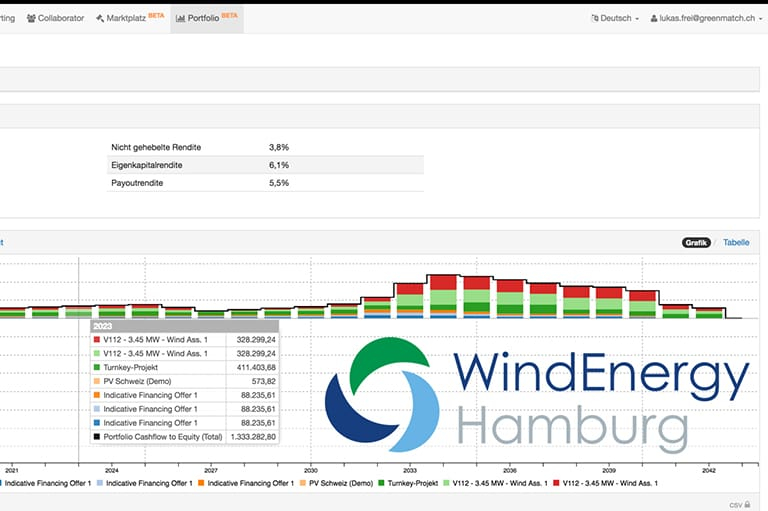768x511 pixels.
Task: Open the Deutsch language dropdown
Action: 616,18
